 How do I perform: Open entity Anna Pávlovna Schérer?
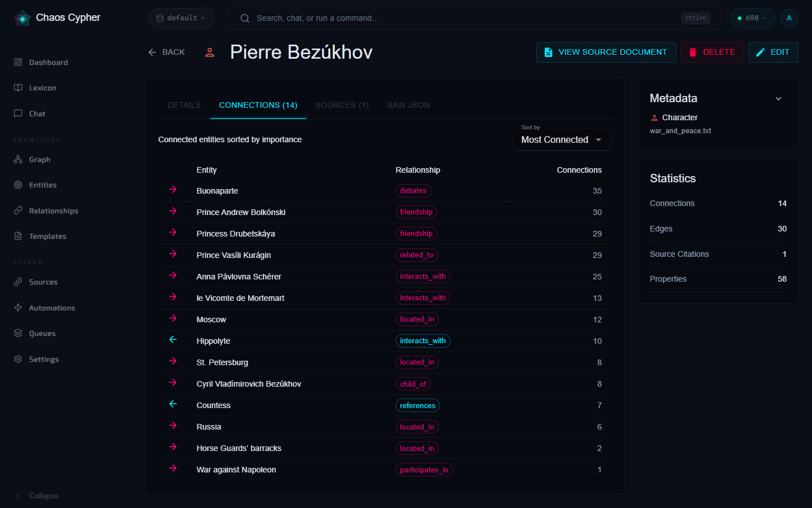pyautogui.click(x=239, y=277)
